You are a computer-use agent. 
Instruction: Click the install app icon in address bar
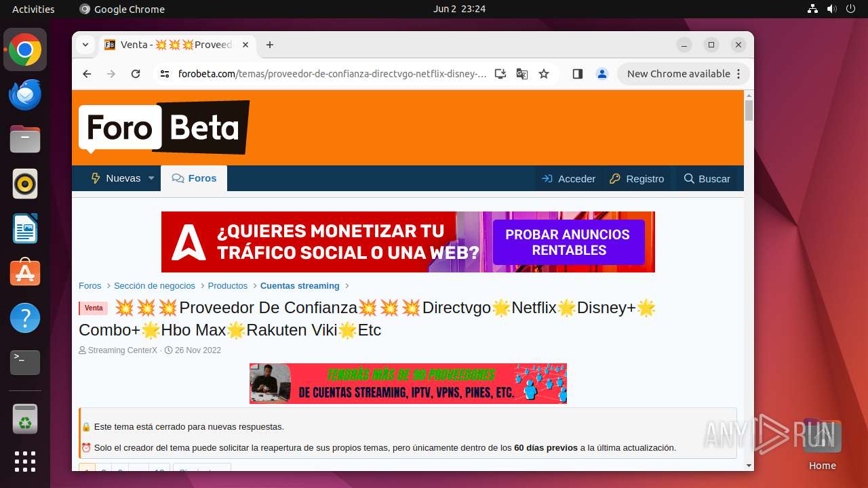(x=500, y=74)
